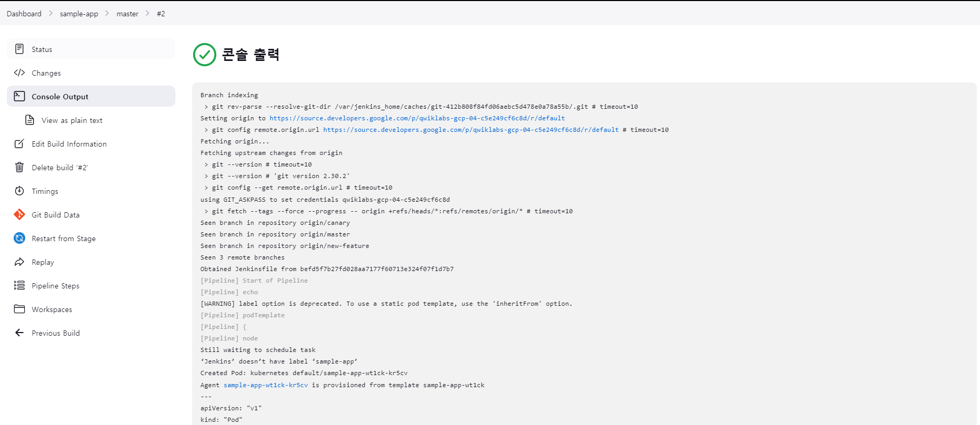Click 'Seen branch in repository origin/new-feature' line
Viewport: 980px width, 425px height.
coord(285,246)
